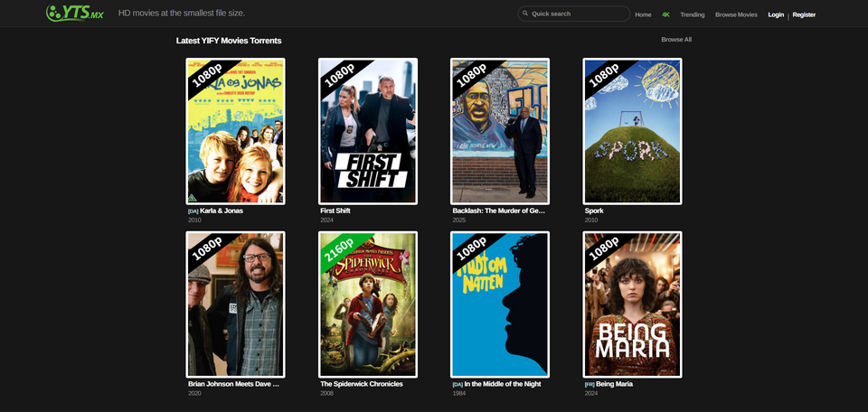Click the YTS.MX logo
Screen dimensions: 868x412
click(75, 13)
